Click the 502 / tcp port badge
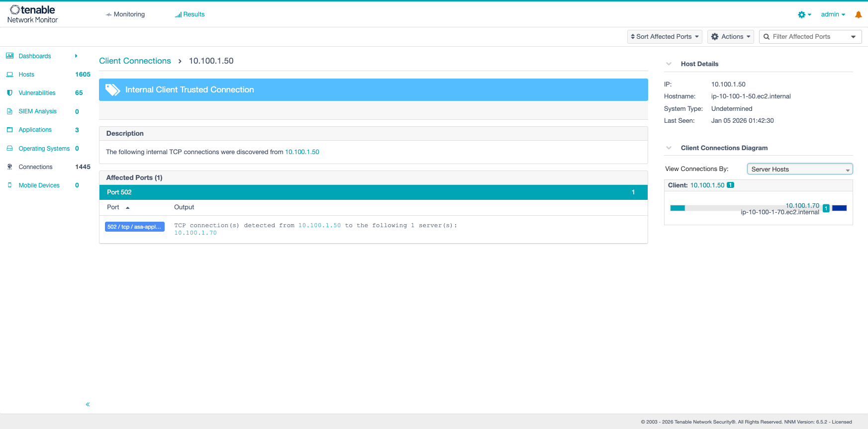This screenshot has height=429, width=868. (134, 227)
